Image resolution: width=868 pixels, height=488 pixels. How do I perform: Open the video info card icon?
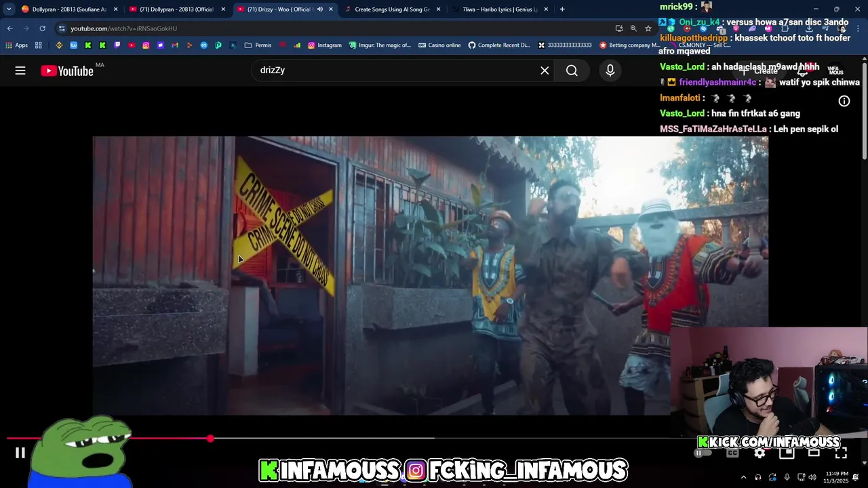[x=844, y=101]
